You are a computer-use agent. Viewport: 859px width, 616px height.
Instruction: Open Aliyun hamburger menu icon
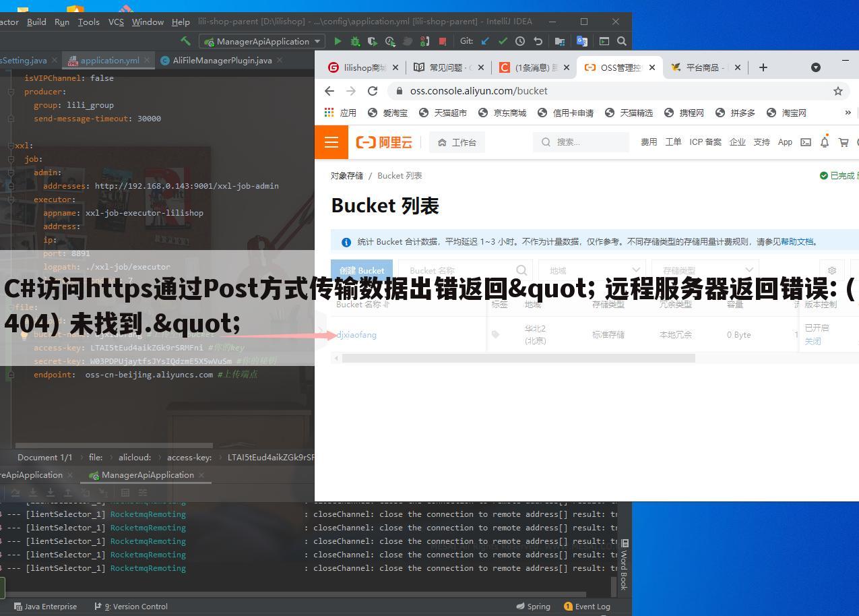331,142
